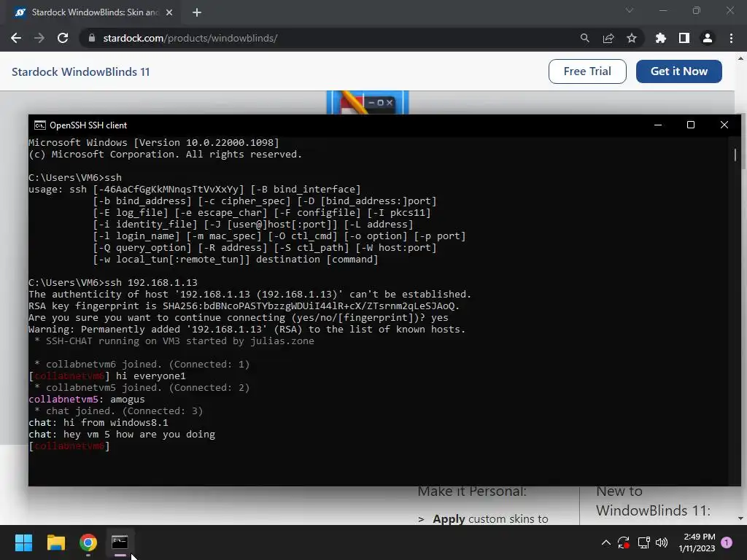Click 'chat joined. (Connected: 3)' line
Viewport: 747px width, 560px height.
pos(119,411)
